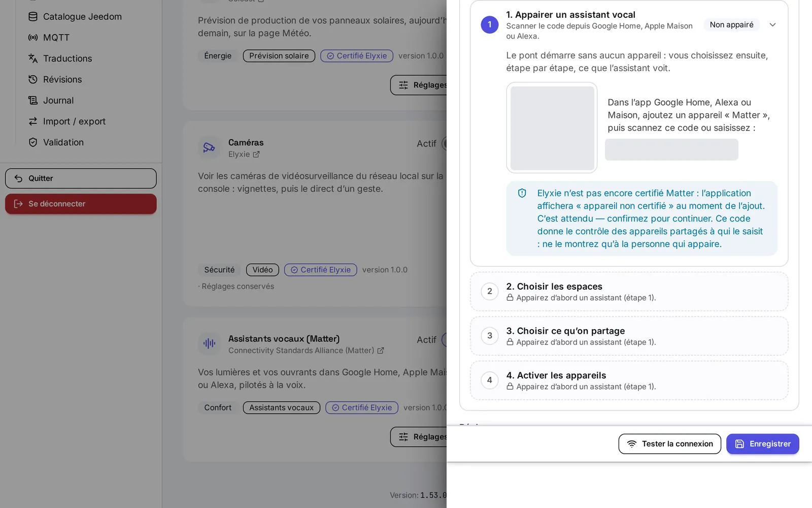Click the Vidéo tag on Caméras card
Viewport: 812px width, 508px height.
tap(262, 270)
